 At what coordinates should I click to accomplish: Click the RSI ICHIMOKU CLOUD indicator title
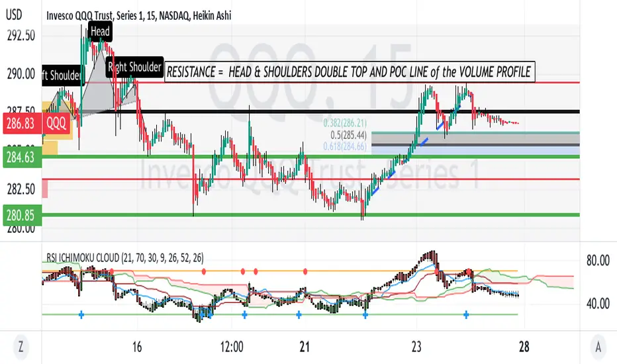click(x=125, y=258)
